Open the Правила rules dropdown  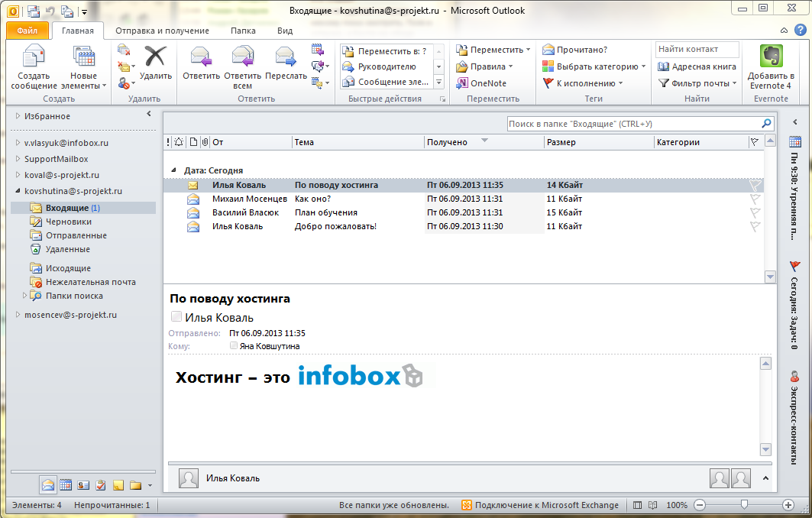pyautogui.click(x=484, y=66)
